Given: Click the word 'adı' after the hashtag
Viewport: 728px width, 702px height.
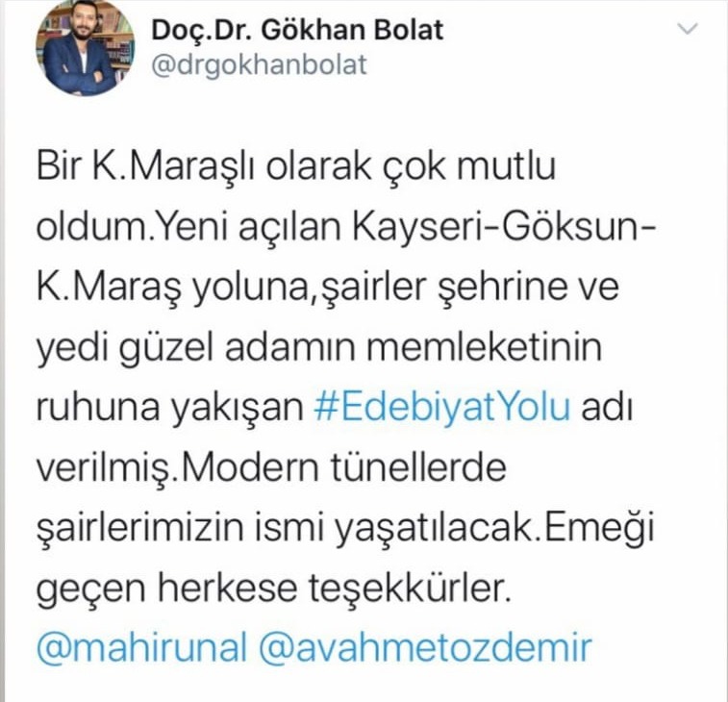Looking at the screenshot, I should (607, 407).
